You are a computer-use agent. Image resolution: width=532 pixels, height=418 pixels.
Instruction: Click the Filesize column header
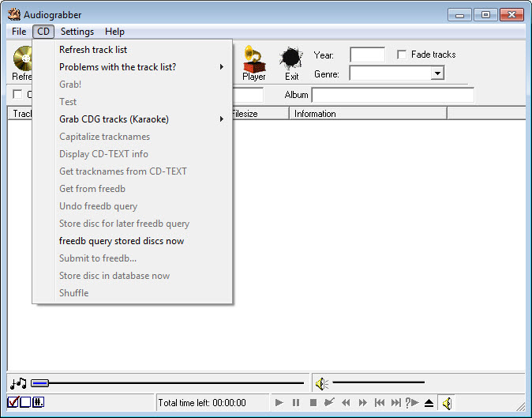tap(260, 114)
